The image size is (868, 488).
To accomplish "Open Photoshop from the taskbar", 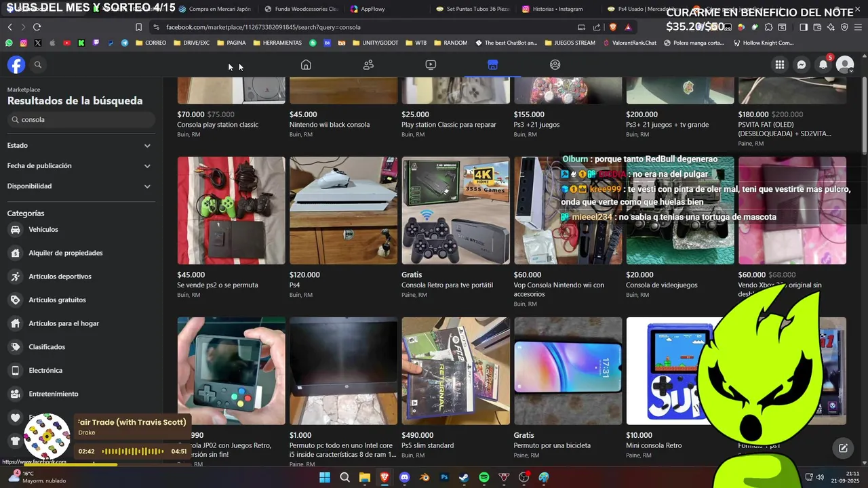I will click(x=444, y=477).
